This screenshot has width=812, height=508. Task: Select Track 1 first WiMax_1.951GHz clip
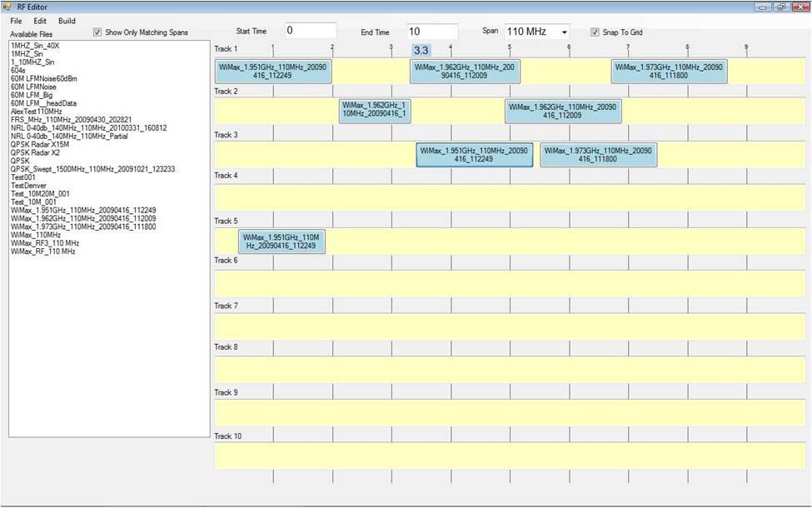273,72
